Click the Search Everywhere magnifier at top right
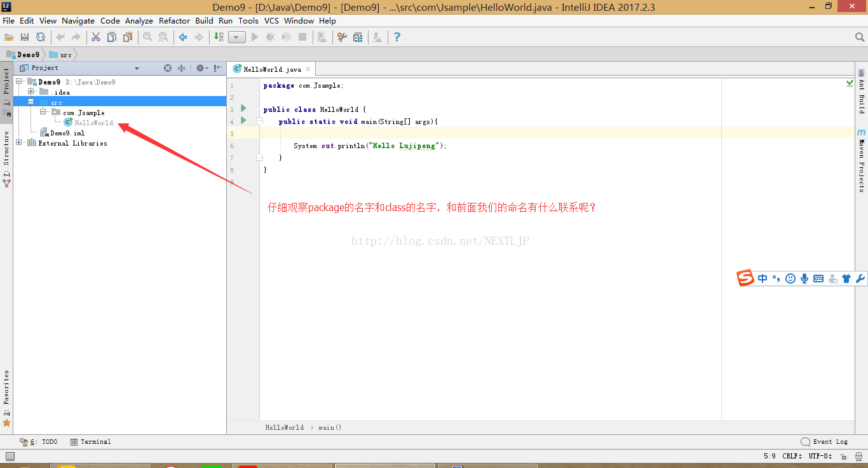This screenshot has width=868, height=468. [x=860, y=38]
